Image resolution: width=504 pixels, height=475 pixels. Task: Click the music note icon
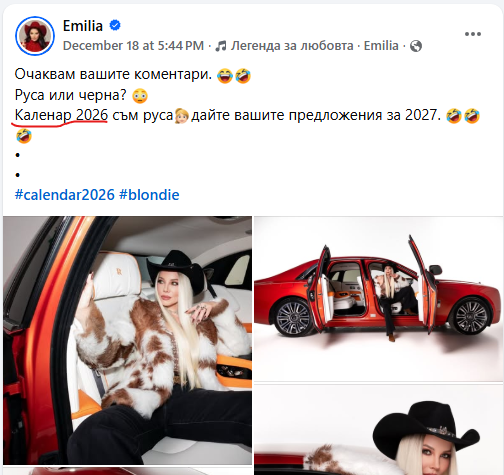(x=221, y=46)
